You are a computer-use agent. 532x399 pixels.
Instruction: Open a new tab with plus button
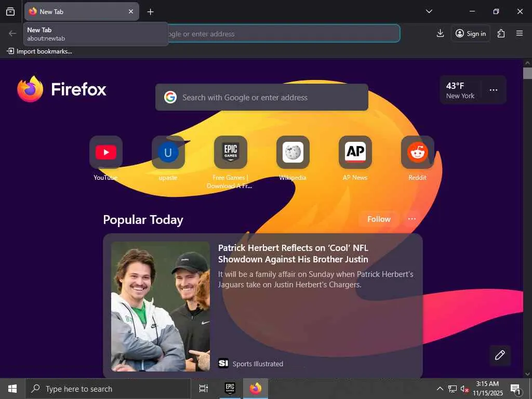tap(150, 12)
